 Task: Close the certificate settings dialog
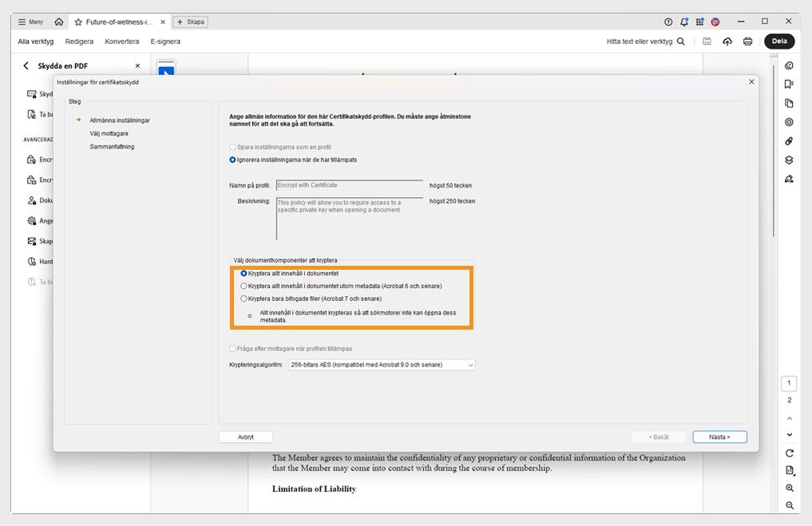[x=751, y=81]
